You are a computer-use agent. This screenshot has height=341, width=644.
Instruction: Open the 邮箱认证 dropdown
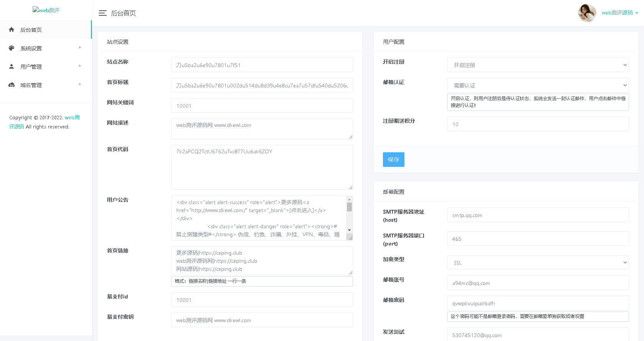(x=538, y=85)
